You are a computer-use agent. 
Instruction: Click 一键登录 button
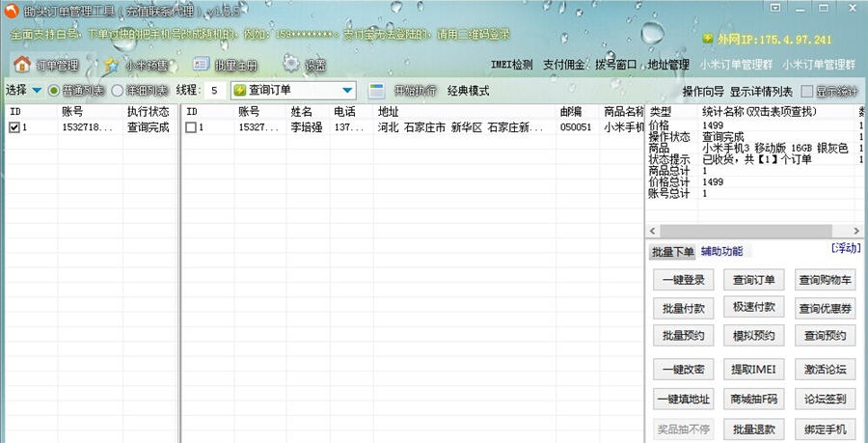click(x=684, y=280)
